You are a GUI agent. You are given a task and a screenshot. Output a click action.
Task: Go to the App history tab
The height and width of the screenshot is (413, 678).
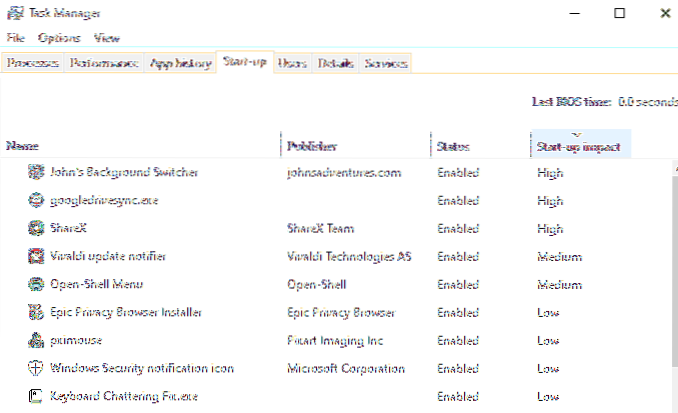180,63
